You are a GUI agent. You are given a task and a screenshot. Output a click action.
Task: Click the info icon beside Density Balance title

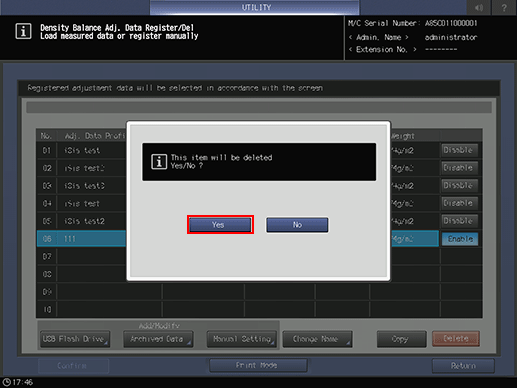coord(23,31)
